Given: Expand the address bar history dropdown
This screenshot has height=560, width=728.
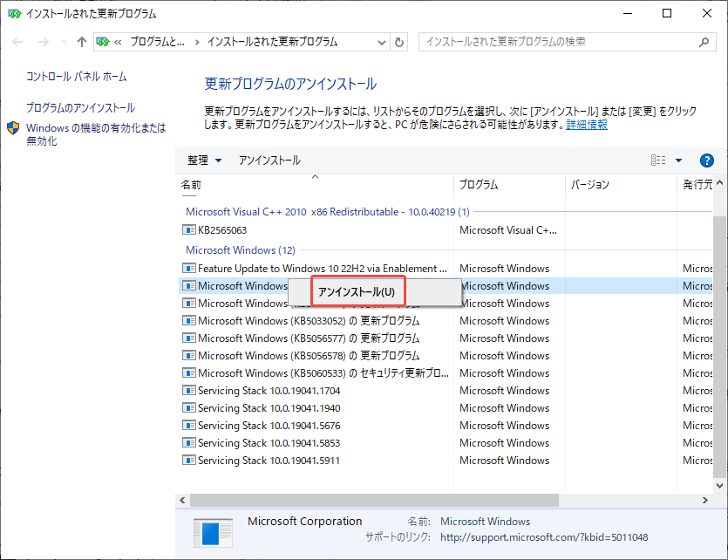Looking at the screenshot, I should (x=382, y=43).
